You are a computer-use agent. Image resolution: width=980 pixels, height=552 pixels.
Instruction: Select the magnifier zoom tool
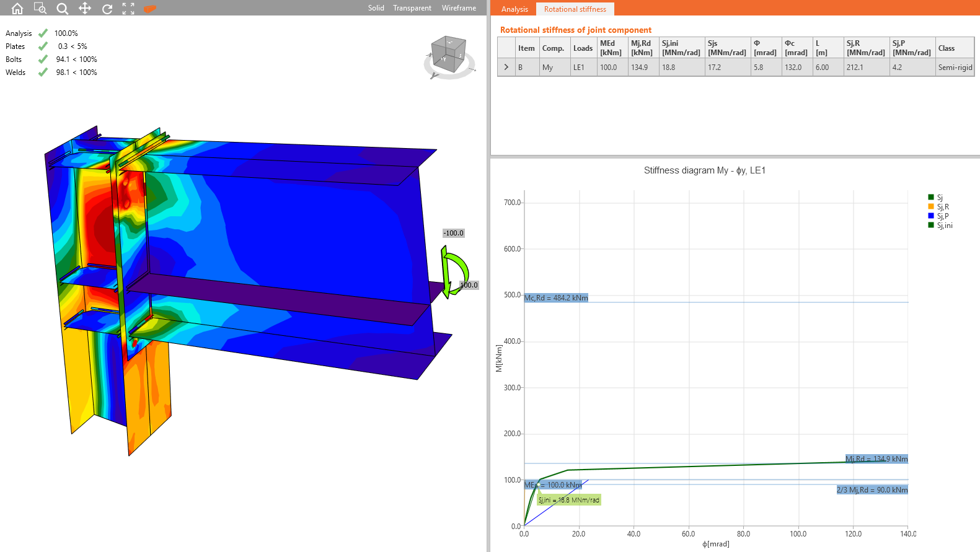pyautogui.click(x=63, y=8)
